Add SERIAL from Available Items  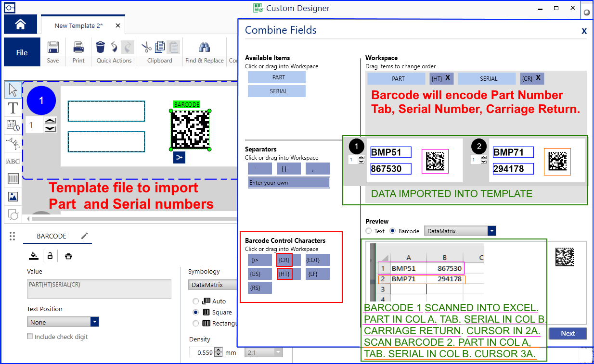[x=277, y=91]
